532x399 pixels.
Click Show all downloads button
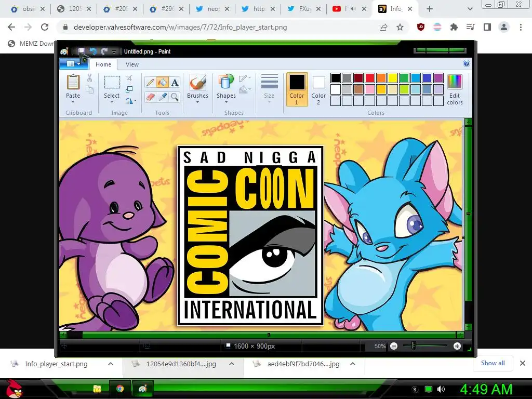(493, 363)
